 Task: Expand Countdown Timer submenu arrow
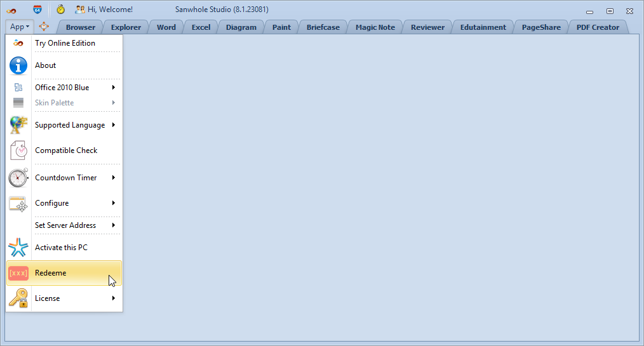pyautogui.click(x=113, y=177)
